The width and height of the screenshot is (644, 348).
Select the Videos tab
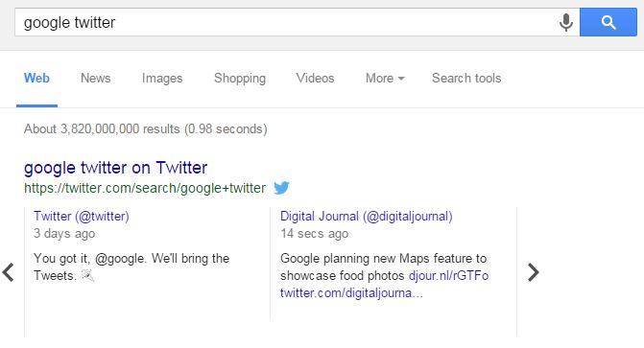click(315, 78)
